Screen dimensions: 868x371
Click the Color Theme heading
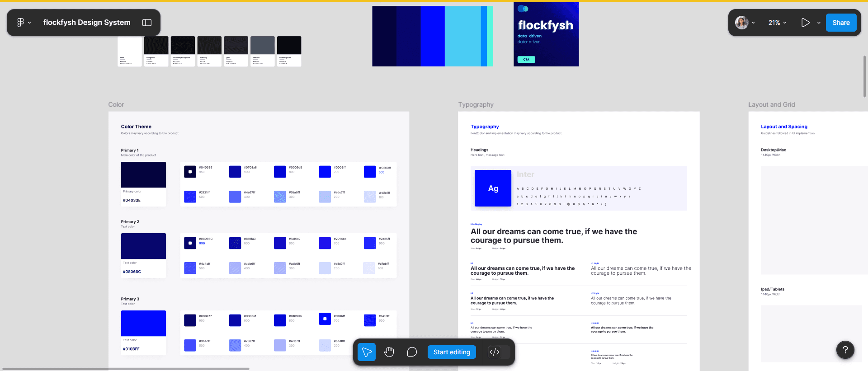tap(136, 127)
